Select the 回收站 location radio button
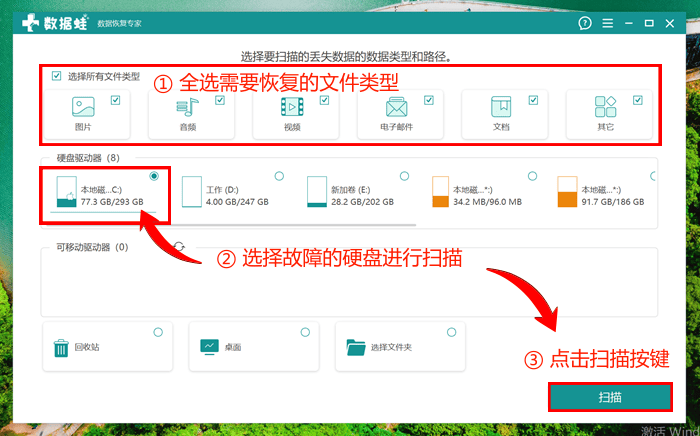Image resolution: width=700 pixels, height=436 pixels. (x=158, y=332)
